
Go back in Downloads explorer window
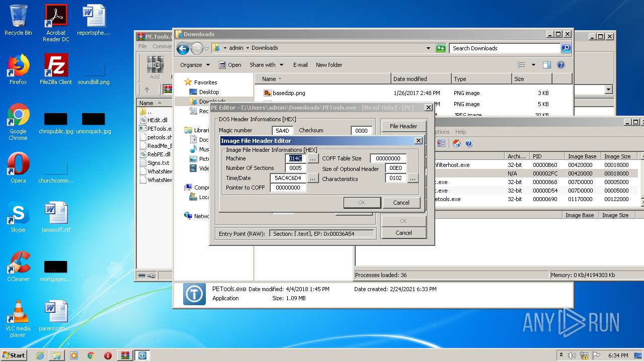(183, 48)
